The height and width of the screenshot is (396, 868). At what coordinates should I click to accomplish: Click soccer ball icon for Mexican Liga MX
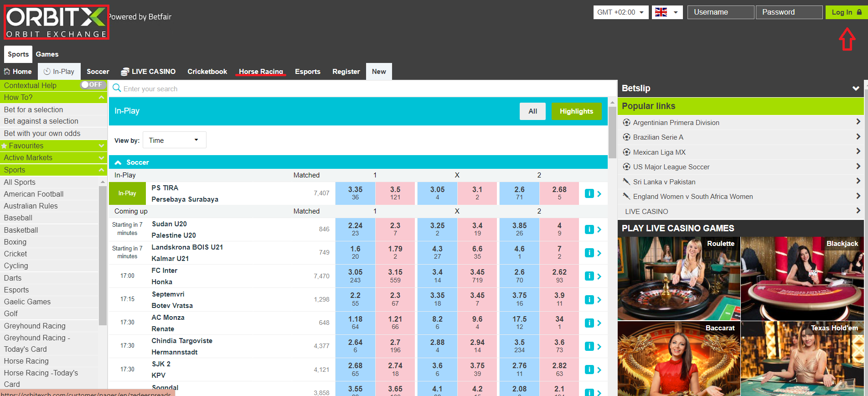point(626,152)
